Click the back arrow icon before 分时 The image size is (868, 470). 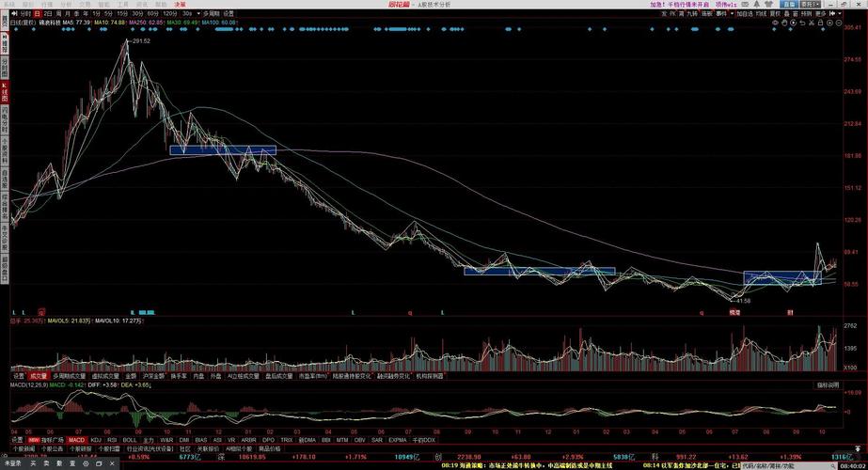coord(12,15)
